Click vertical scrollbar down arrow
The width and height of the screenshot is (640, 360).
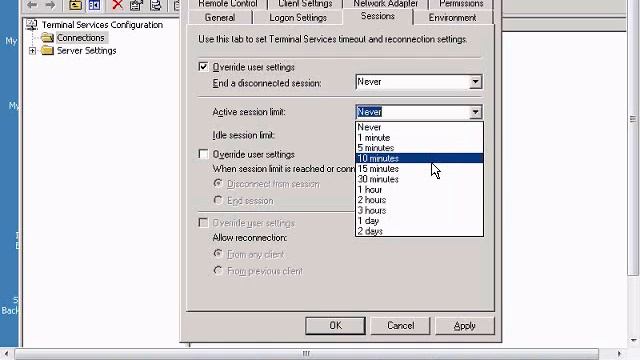point(633,340)
